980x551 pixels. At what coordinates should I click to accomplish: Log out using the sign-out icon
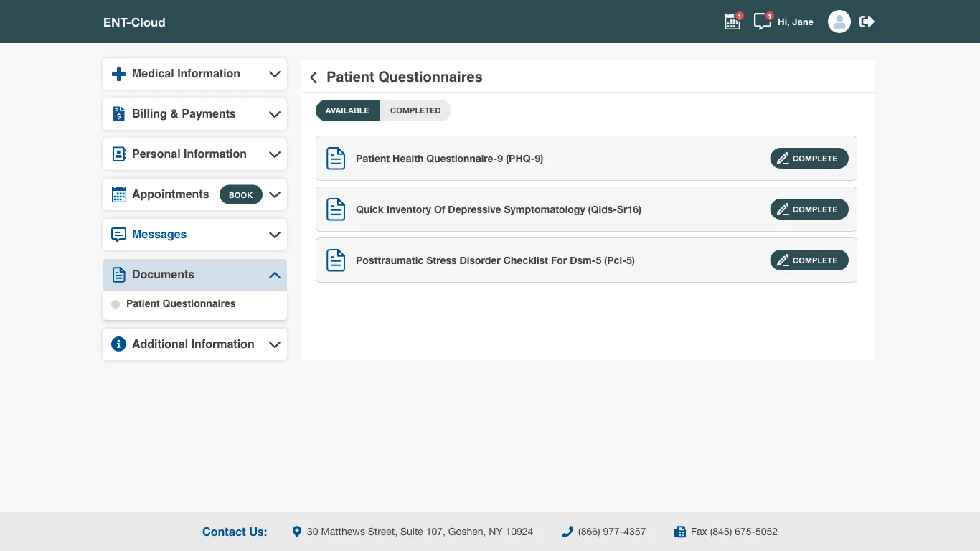(867, 22)
